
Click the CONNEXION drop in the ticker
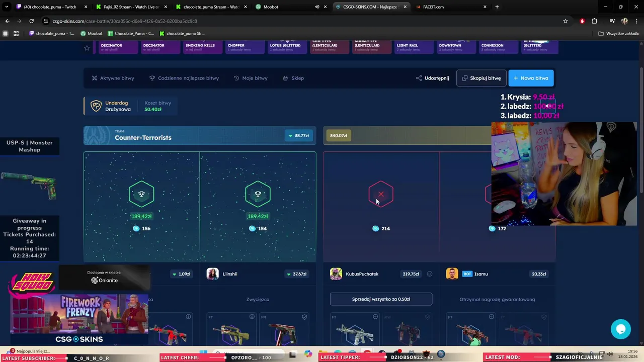(498, 47)
